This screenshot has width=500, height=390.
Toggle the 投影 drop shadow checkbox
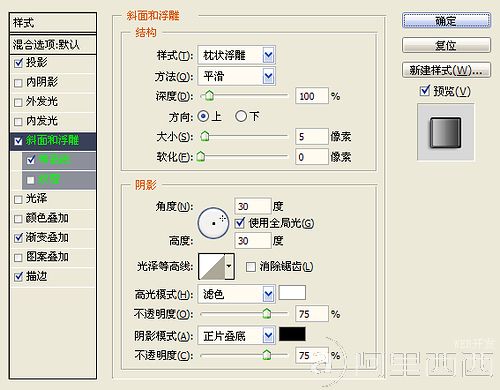[x=19, y=63]
